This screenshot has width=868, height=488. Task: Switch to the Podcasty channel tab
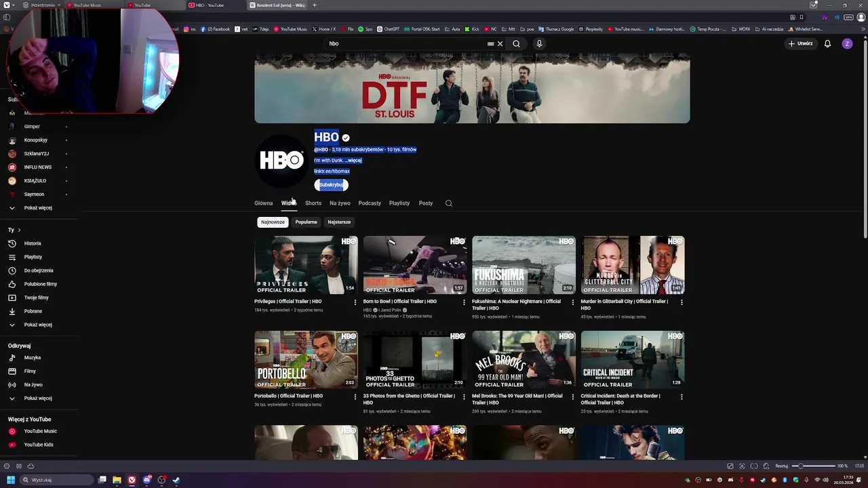coord(370,203)
